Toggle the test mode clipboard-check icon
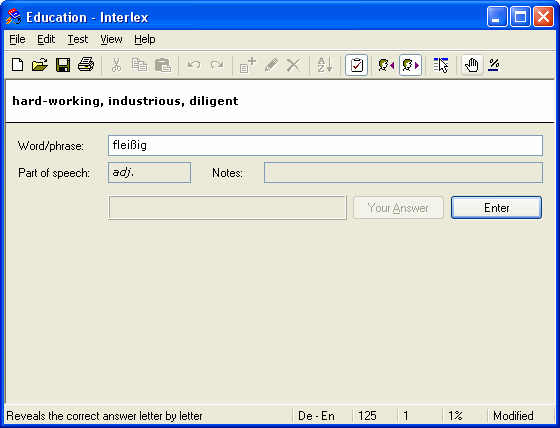 356,65
